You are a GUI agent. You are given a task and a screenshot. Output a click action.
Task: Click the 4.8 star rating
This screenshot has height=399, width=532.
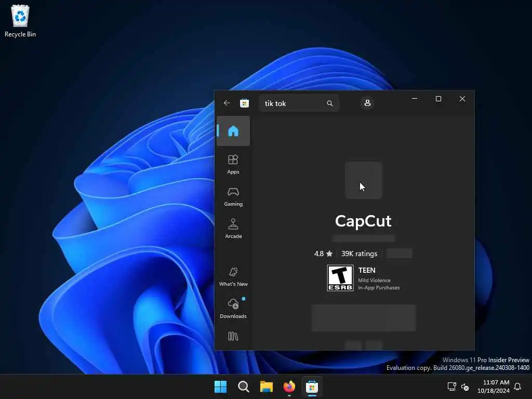pos(323,254)
